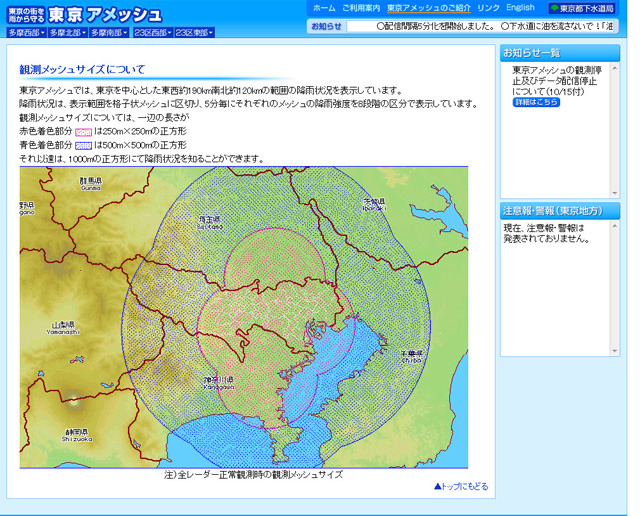Switch to the English version
This screenshot has height=516, width=640.
pos(520,7)
